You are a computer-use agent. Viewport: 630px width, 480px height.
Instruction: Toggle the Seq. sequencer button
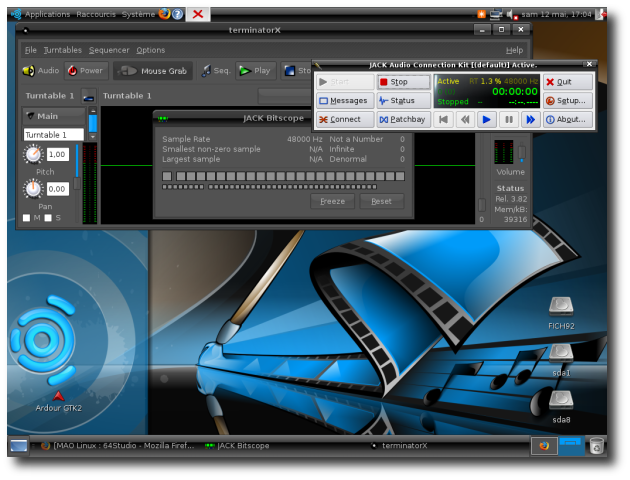coord(216,71)
